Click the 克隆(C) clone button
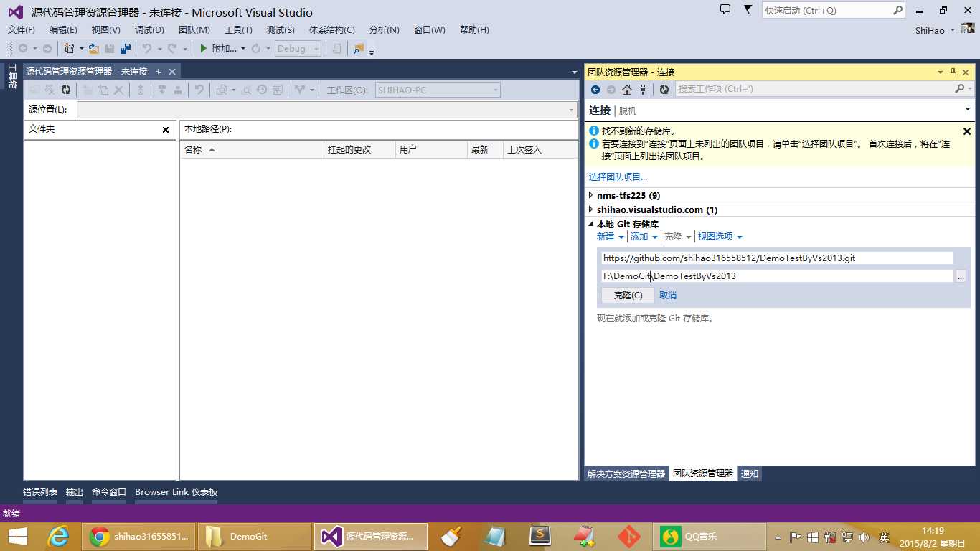The width and height of the screenshot is (980, 551). click(628, 296)
